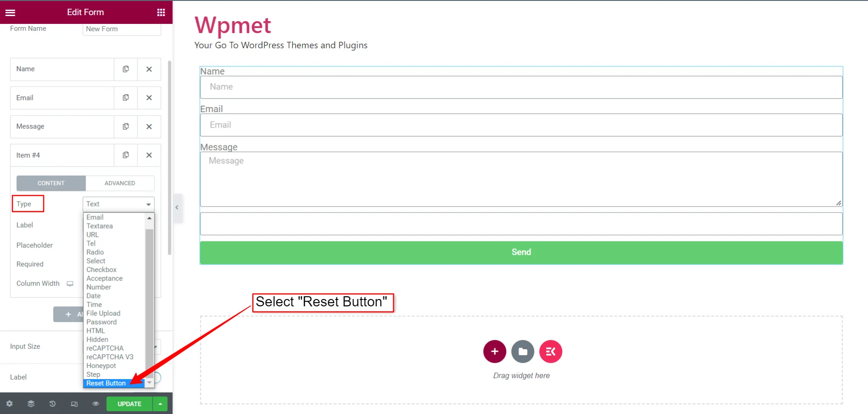Open the Settings gear in bottom bar

point(9,404)
